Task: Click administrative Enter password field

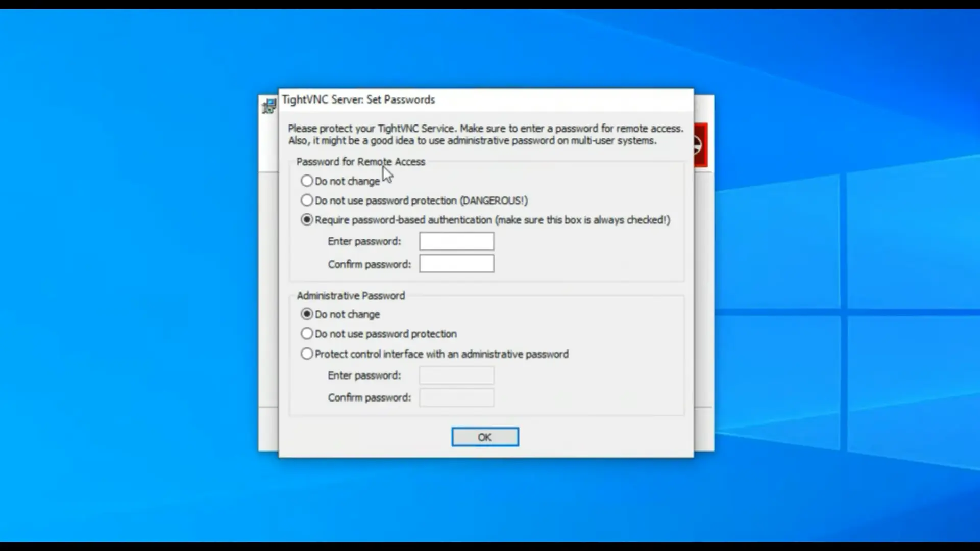Action: pos(456,375)
